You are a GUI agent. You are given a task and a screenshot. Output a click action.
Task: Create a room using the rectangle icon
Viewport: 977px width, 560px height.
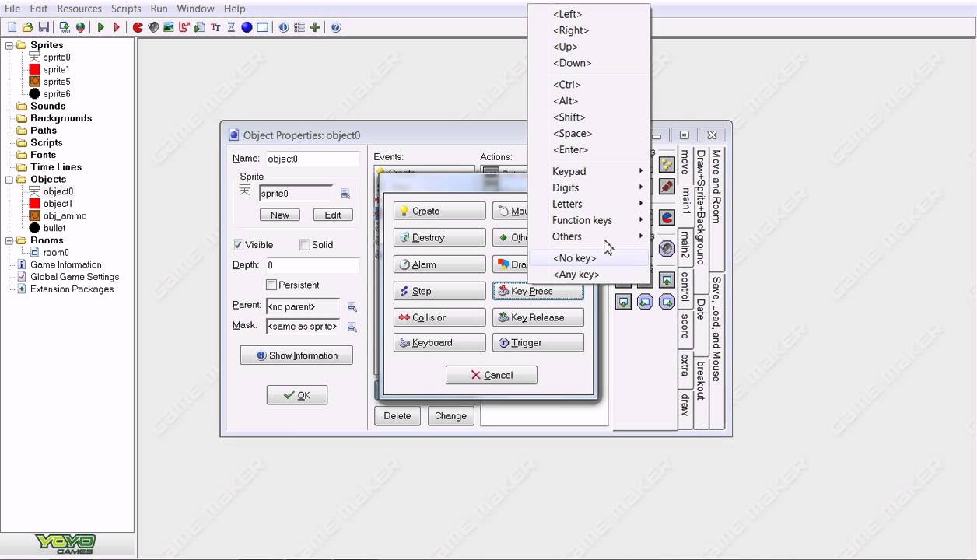click(262, 27)
